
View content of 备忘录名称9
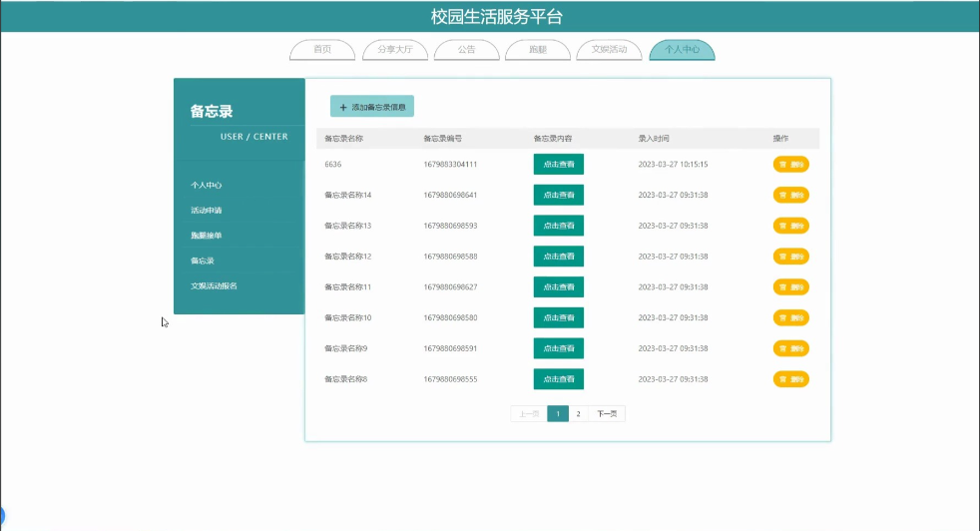pyautogui.click(x=558, y=347)
